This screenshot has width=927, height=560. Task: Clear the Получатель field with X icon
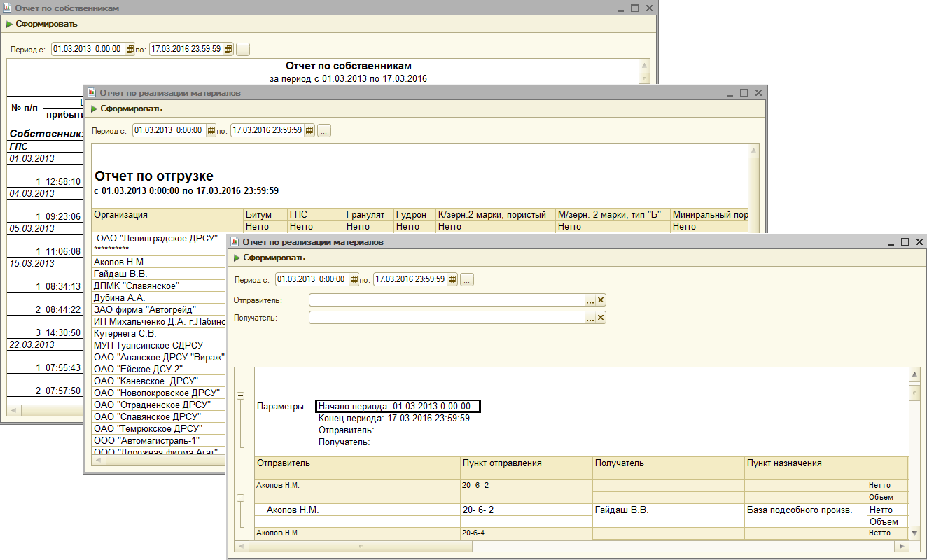pyautogui.click(x=600, y=318)
